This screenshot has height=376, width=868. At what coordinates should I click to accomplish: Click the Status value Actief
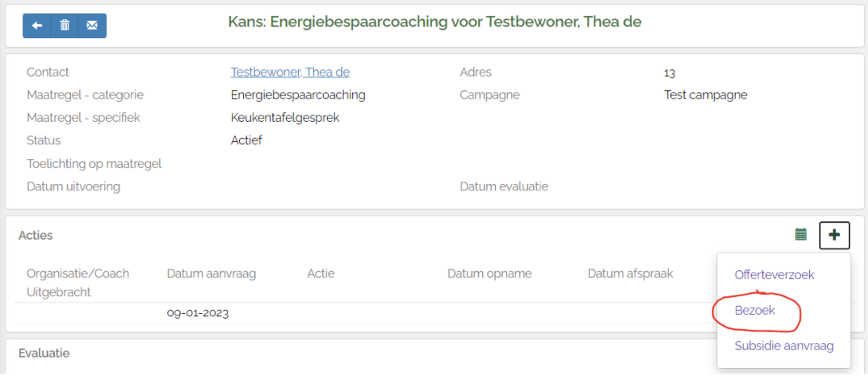(x=246, y=140)
